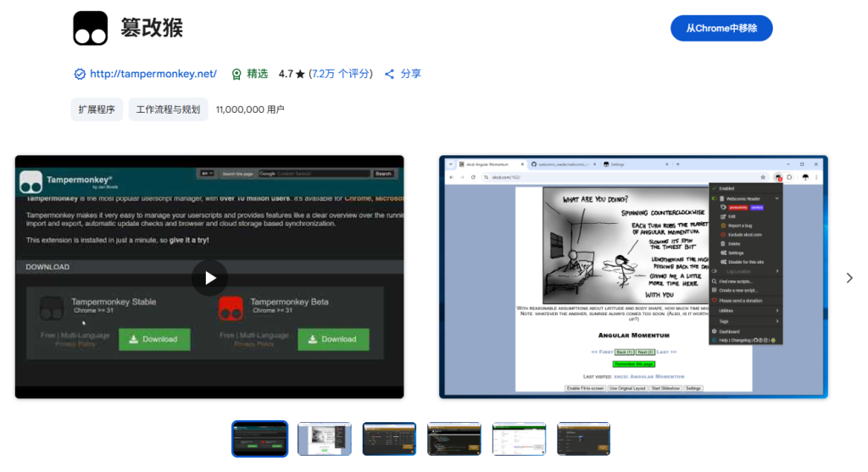Play the Tampermonkey promo video

click(210, 278)
